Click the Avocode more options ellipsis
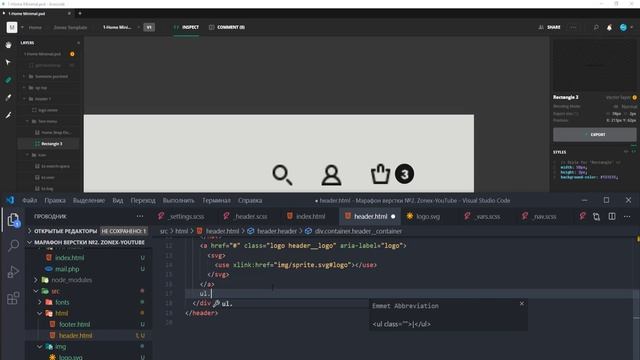 pyautogui.click(x=573, y=27)
